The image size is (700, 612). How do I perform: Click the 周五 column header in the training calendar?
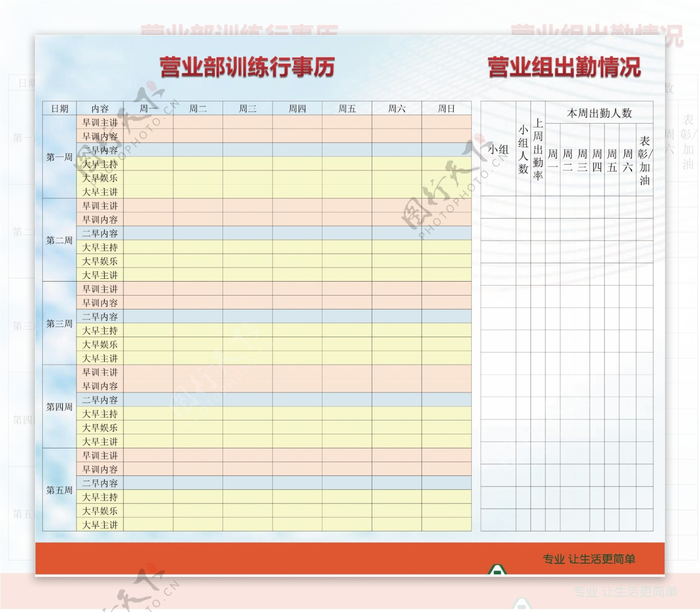tap(347, 108)
